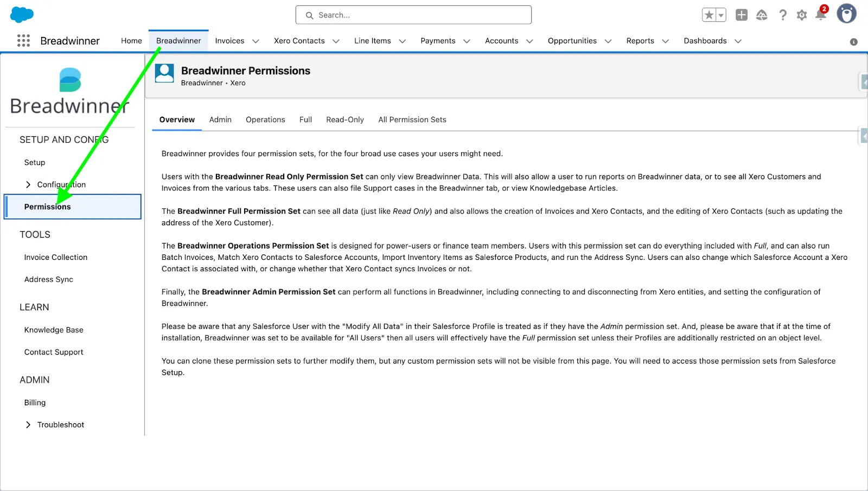Open the Accounts dropdown chevron

pyautogui.click(x=529, y=41)
